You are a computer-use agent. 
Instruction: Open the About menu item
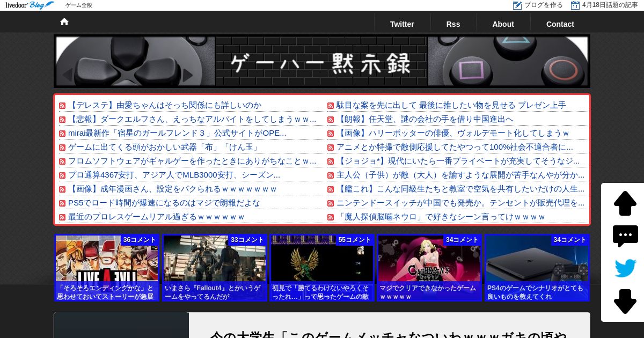[x=503, y=24]
